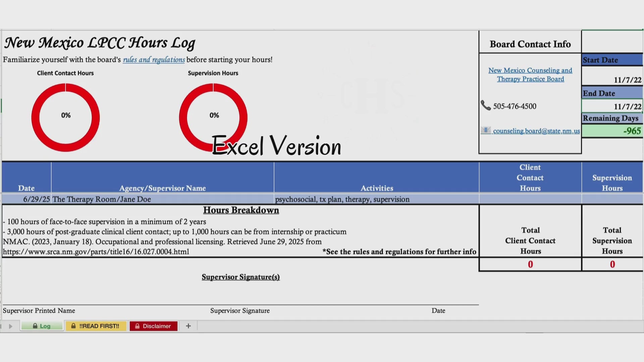Viewport: 644px width, 362px height.
Task: Click the srca.nm.gov URL text
Action: point(96,252)
